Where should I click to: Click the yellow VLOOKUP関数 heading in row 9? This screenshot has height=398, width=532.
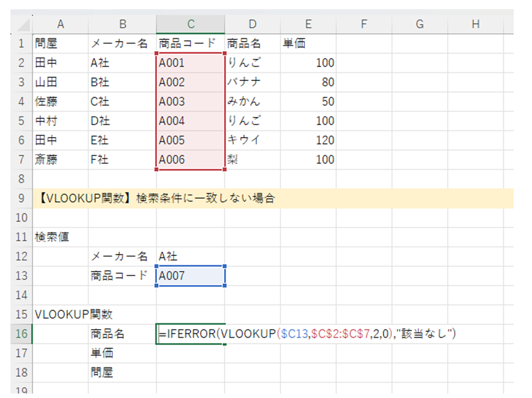tap(273, 198)
